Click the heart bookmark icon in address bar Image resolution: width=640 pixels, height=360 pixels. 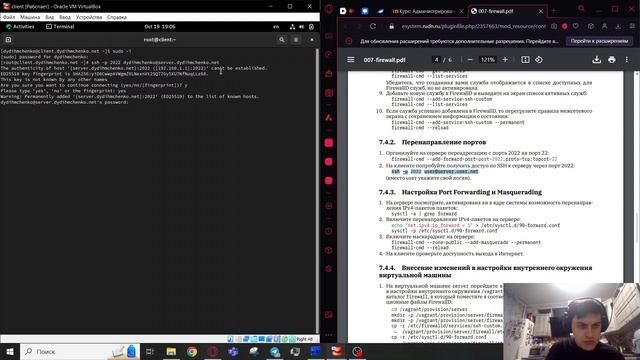click(576, 26)
